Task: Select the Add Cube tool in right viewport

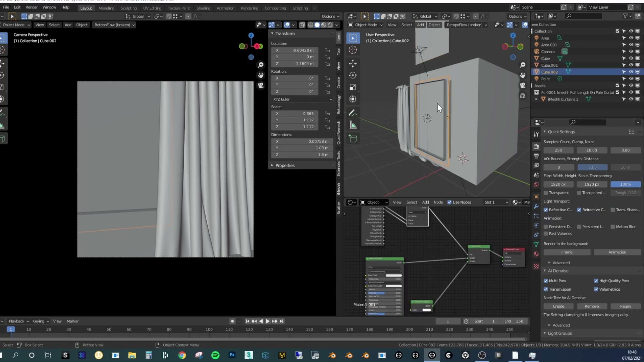Action: (x=353, y=138)
